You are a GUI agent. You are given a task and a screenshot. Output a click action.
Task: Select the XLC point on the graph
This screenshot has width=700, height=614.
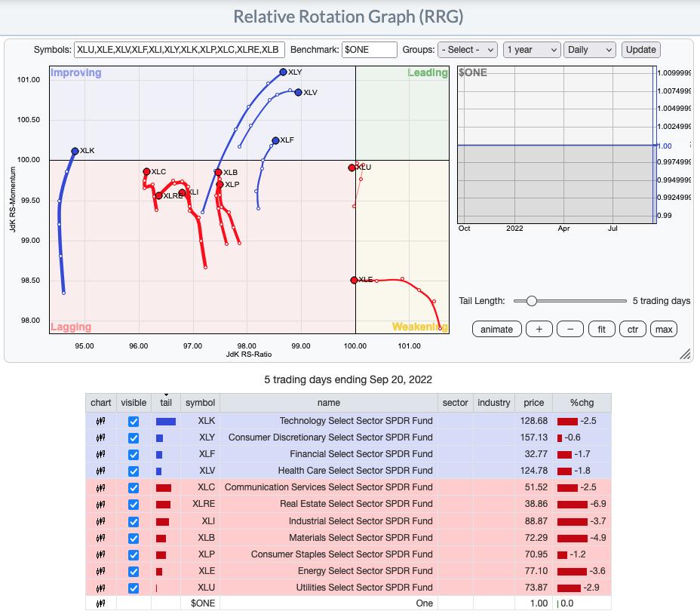[146, 171]
